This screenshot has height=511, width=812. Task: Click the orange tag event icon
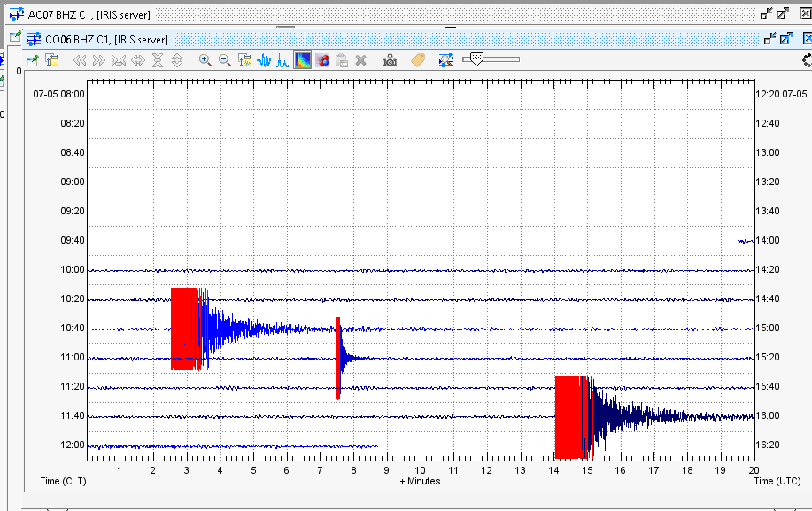point(418,60)
